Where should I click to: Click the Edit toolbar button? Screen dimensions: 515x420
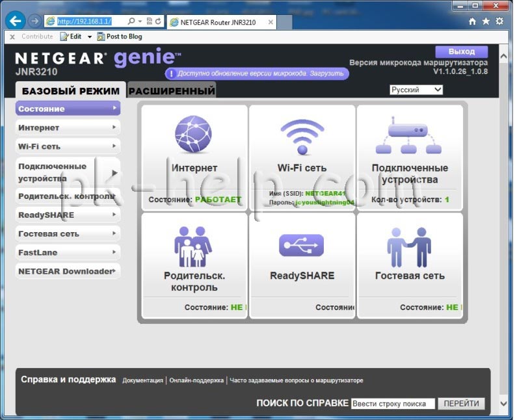click(71, 36)
